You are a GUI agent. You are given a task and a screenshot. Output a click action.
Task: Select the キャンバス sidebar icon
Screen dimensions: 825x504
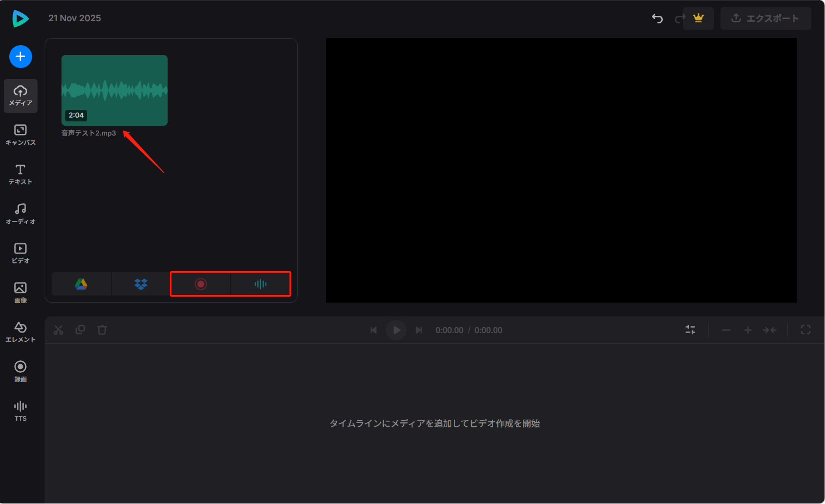[20, 134]
